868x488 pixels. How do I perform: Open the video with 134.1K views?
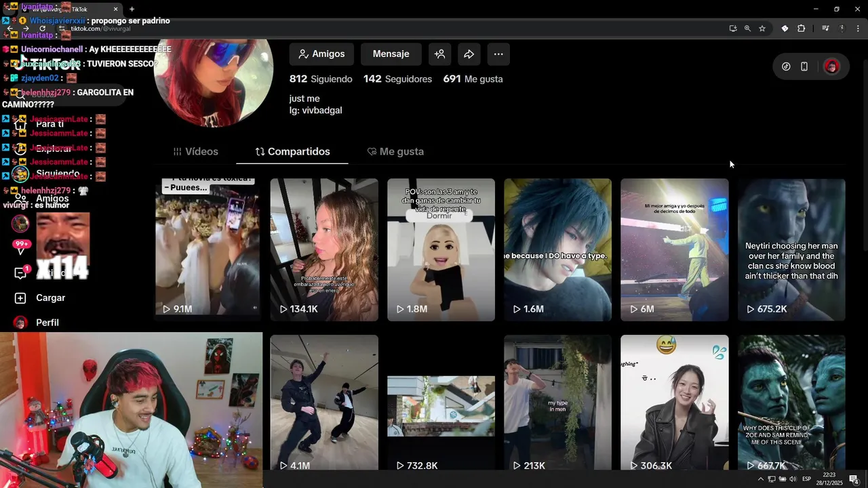coord(324,249)
